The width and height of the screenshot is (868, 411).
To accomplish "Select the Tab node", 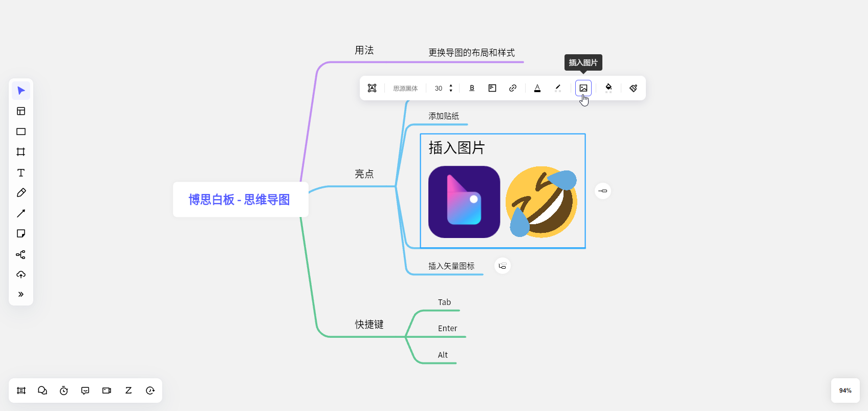I will (x=444, y=302).
